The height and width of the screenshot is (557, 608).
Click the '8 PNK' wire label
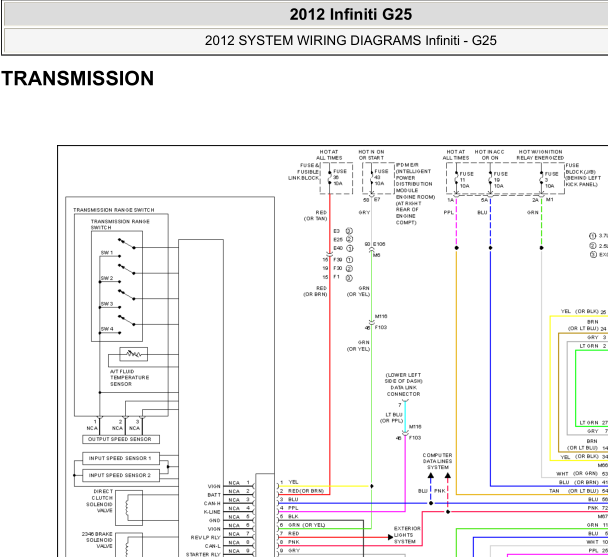(x=290, y=542)
